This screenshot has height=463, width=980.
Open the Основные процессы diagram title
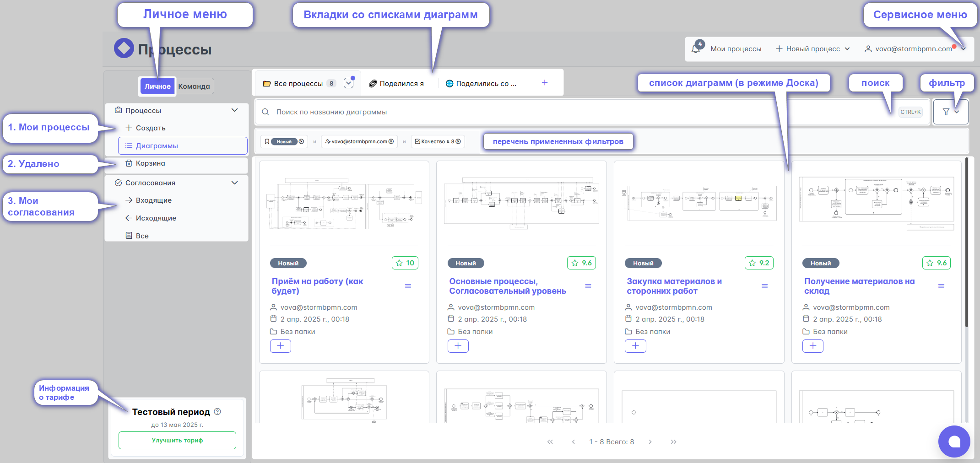point(507,286)
